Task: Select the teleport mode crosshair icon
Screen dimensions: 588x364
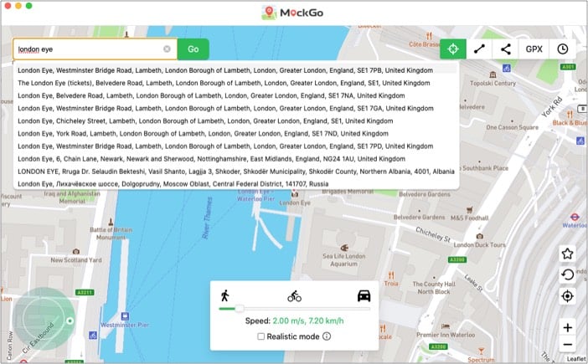Action: [452, 49]
